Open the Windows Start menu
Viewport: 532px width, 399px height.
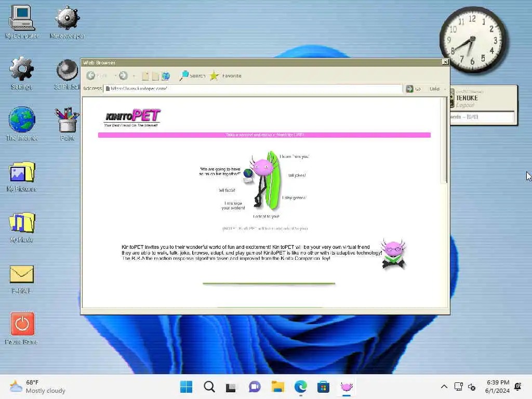[186, 387]
